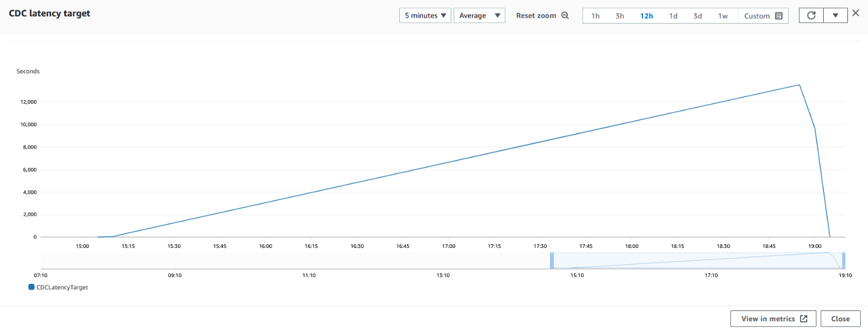Click the CDC latency target title
This screenshot has height=331, width=868.
(x=50, y=13)
